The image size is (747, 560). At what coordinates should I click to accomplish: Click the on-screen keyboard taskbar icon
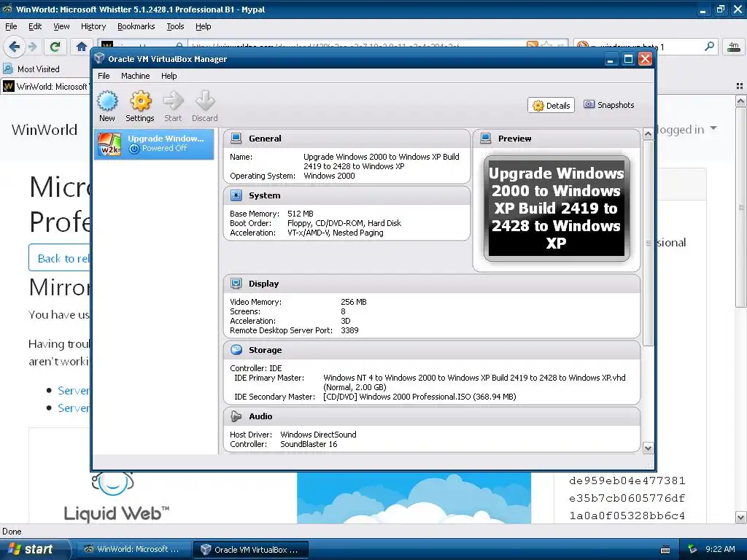click(665, 550)
